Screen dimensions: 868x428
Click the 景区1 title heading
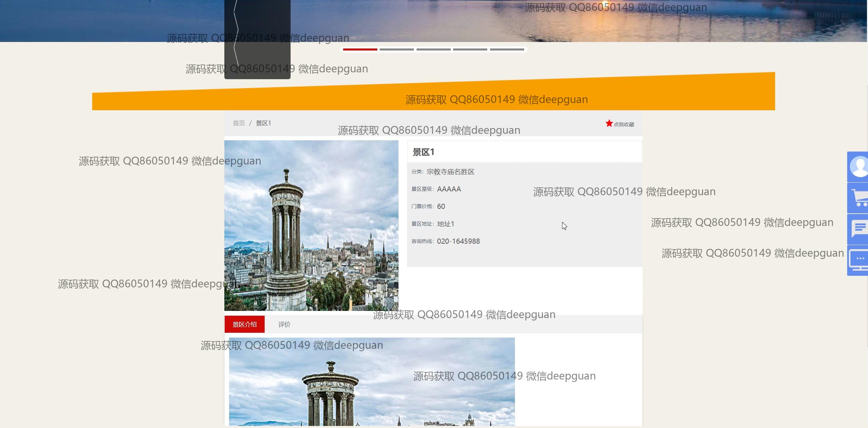(423, 152)
